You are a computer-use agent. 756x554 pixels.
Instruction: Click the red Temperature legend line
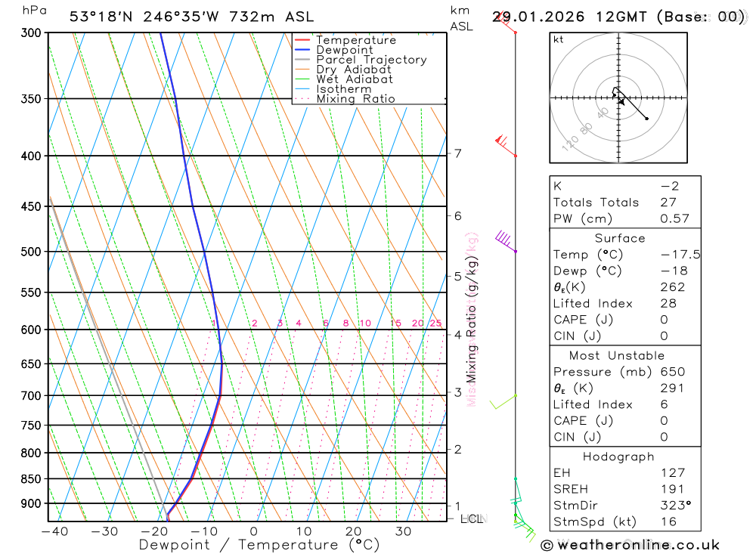pos(302,40)
